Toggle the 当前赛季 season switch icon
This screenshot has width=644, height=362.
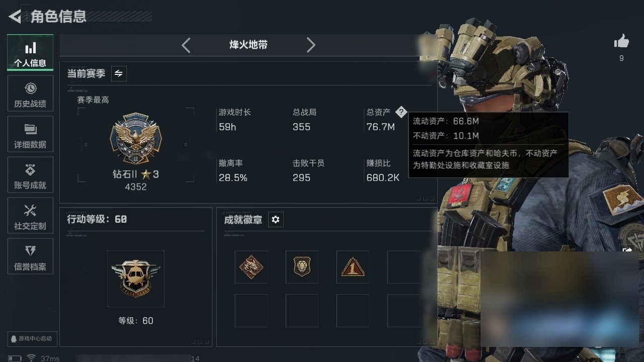(119, 73)
